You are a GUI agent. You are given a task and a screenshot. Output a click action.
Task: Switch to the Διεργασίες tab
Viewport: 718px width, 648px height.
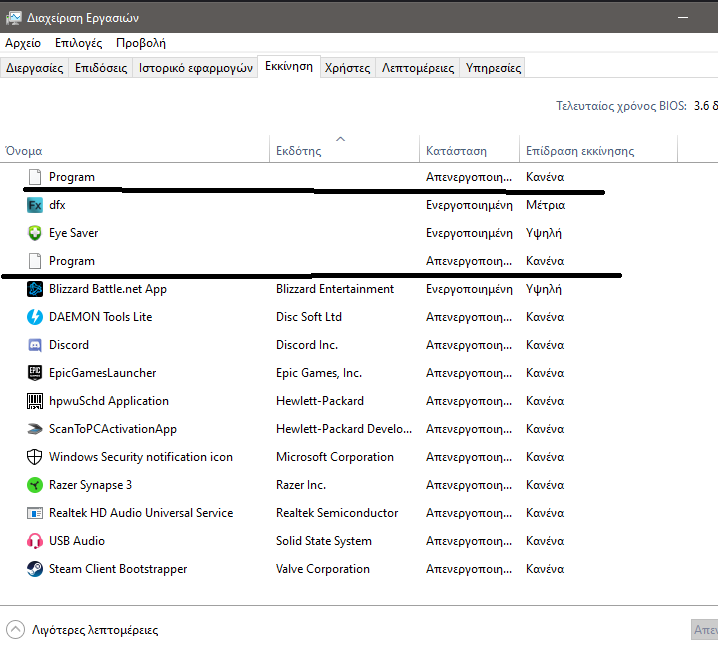pos(35,68)
